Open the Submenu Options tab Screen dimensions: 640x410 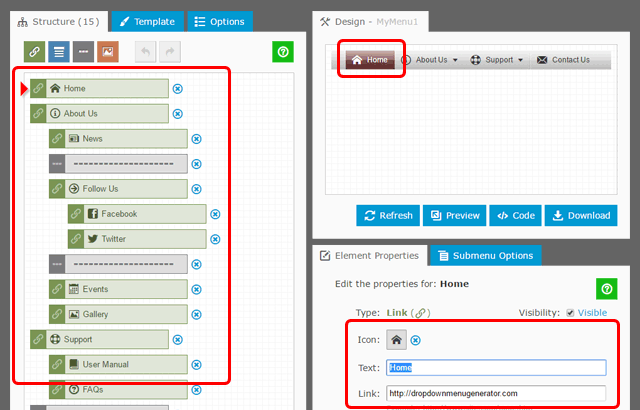(486, 255)
